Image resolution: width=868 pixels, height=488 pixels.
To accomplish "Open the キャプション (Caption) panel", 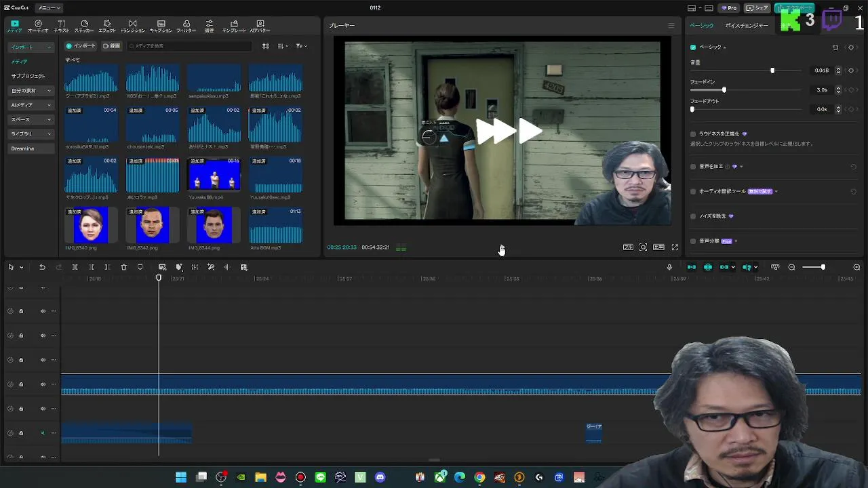I will click(161, 26).
